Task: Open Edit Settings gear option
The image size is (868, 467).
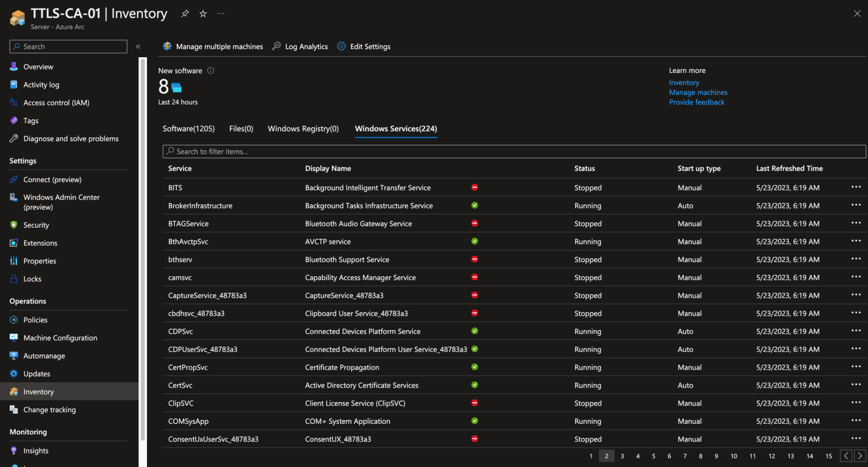Action: (x=363, y=47)
